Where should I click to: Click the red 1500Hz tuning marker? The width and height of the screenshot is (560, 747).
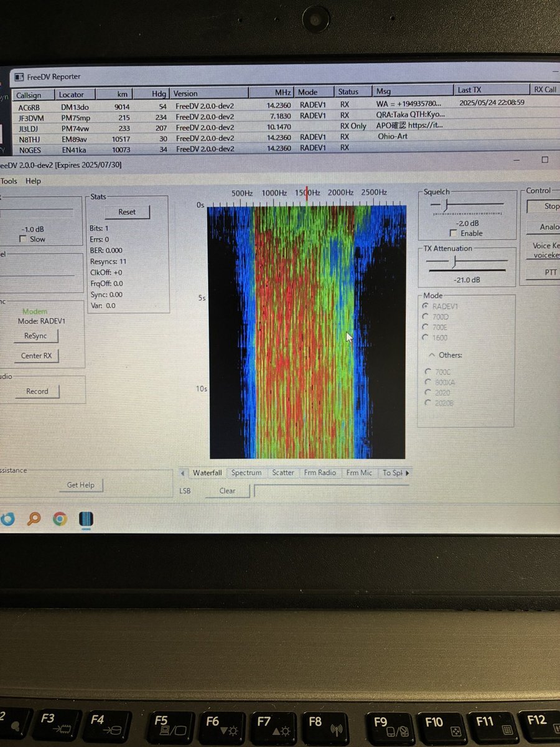[x=306, y=192]
